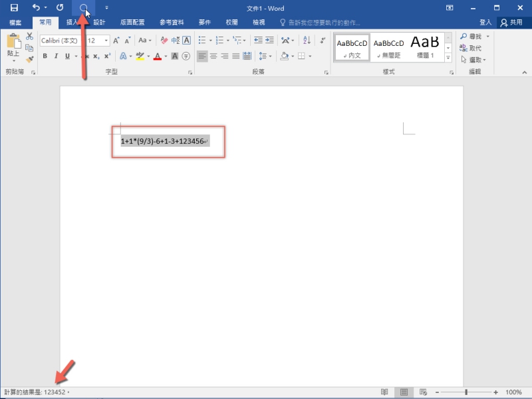Toggle the paragraph marks display
The width and height of the screenshot is (532, 399).
[323, 41]
